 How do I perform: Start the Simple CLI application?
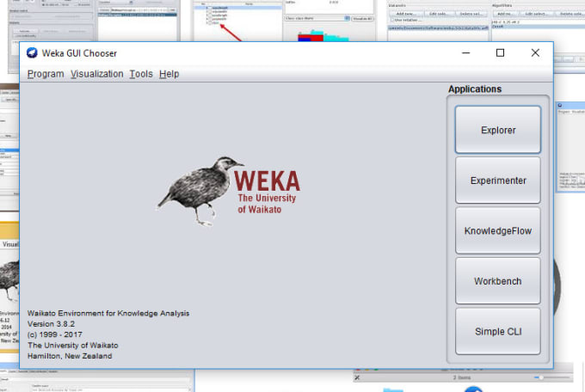point(498,331)
